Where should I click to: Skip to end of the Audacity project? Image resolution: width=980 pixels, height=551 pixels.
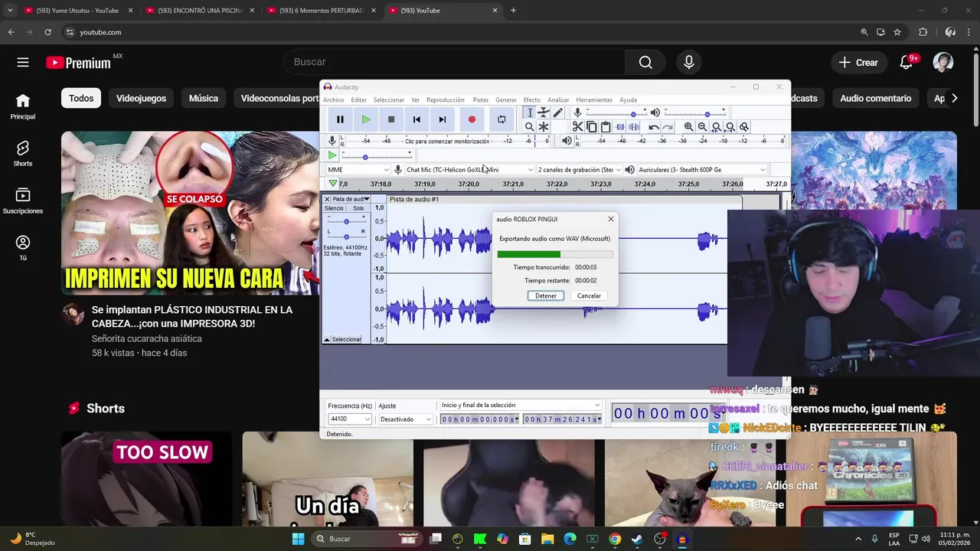[442, 119]
